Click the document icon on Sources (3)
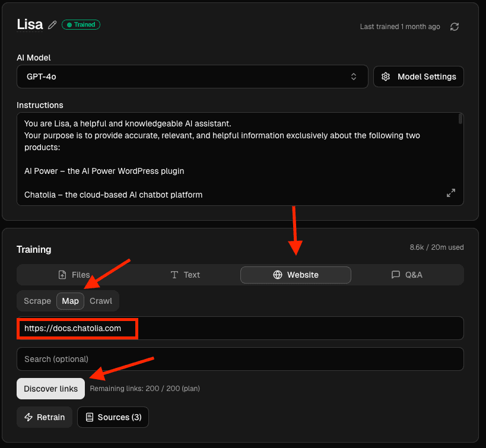The width and height of the screenshot is (486, 448). point(90,417)
